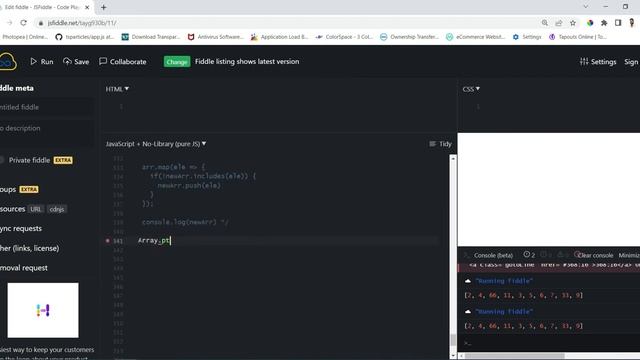Minimize the console panel

tap(629, 255)
